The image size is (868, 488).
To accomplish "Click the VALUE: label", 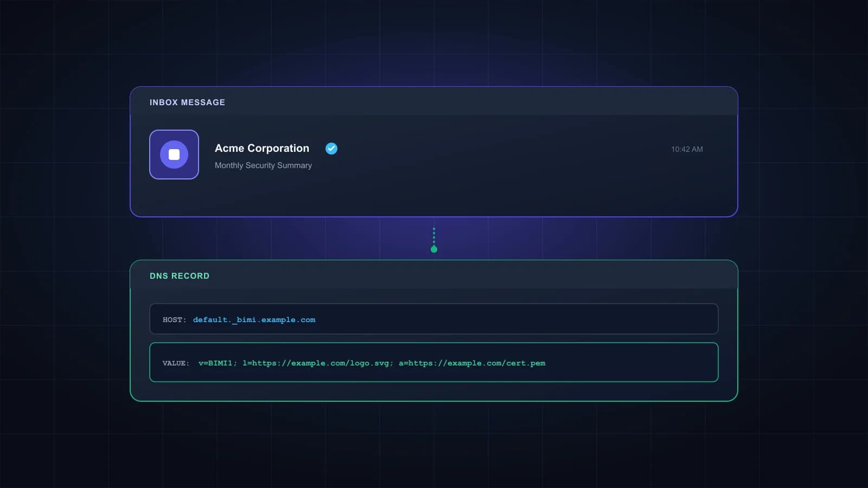I will click(176, 363).
